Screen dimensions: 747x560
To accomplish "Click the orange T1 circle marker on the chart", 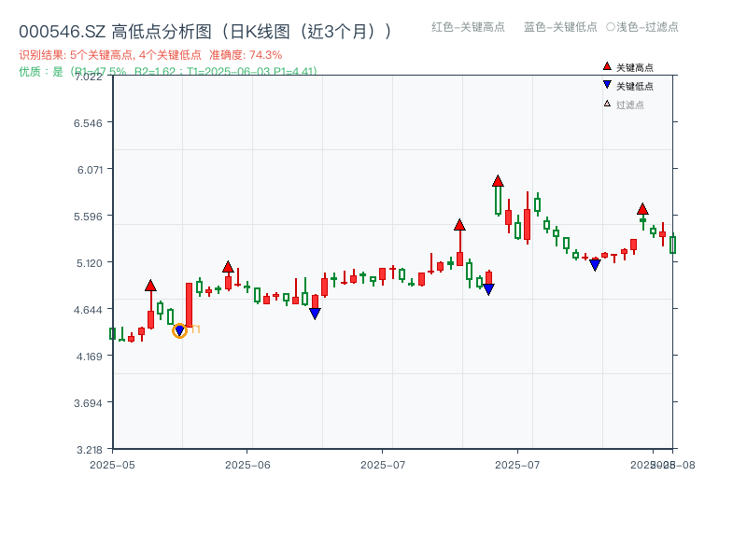I will (179, 329).
